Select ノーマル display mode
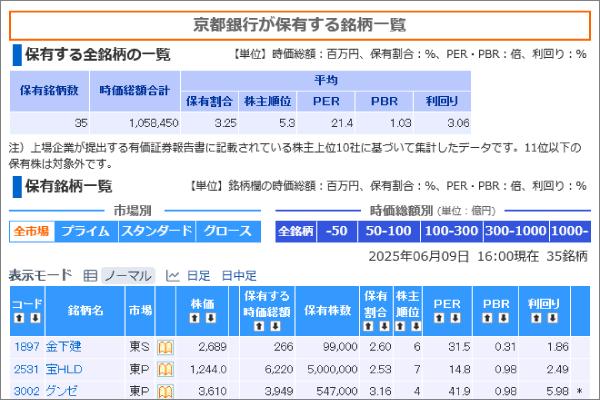 (128, 276)
